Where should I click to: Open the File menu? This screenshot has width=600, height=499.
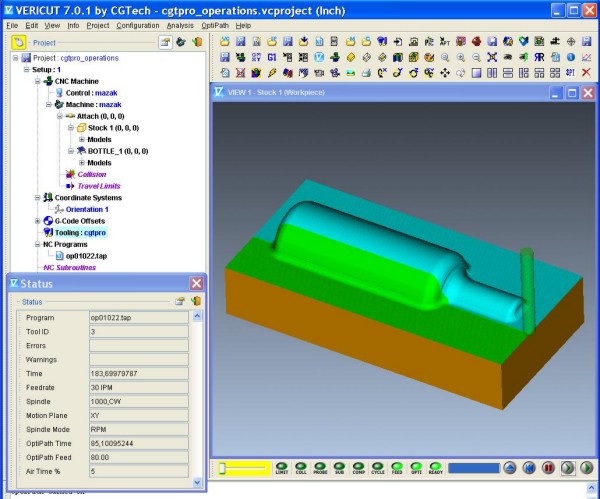[x=12, y=25]
